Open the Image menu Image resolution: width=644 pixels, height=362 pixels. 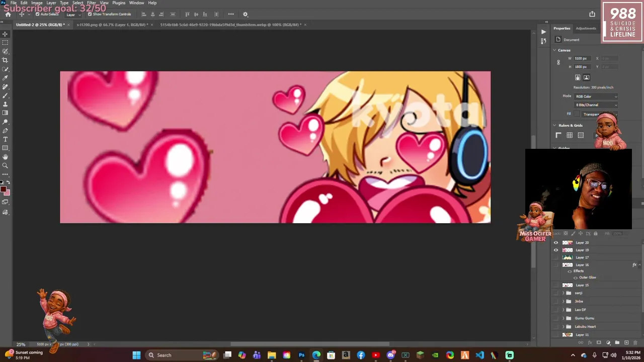37,3
